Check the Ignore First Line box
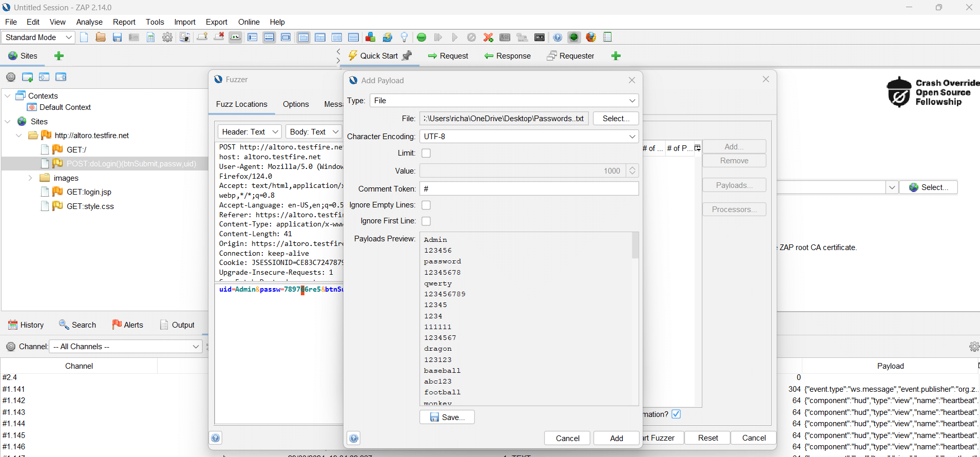 pyautogui.click(x=426, y=221)
